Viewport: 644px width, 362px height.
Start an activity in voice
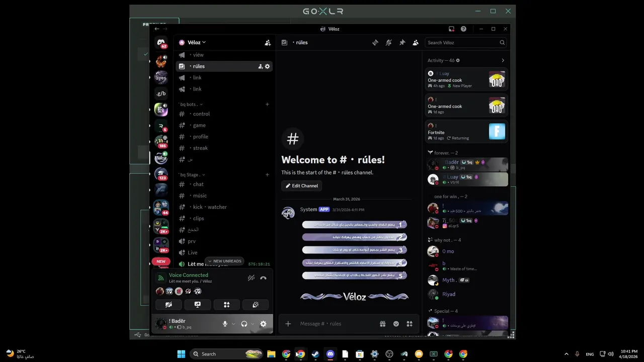click(x=226, y=305)
